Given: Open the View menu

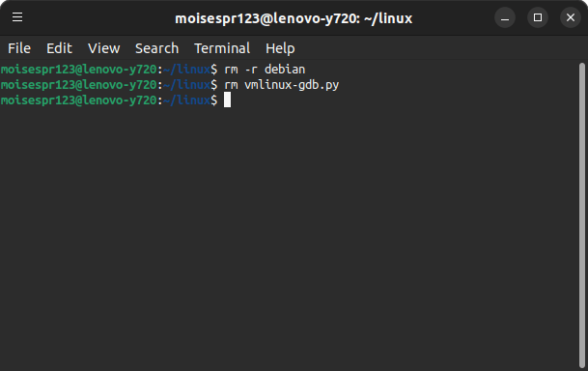Looking at the screenshot, I should [x=104, y=48].
